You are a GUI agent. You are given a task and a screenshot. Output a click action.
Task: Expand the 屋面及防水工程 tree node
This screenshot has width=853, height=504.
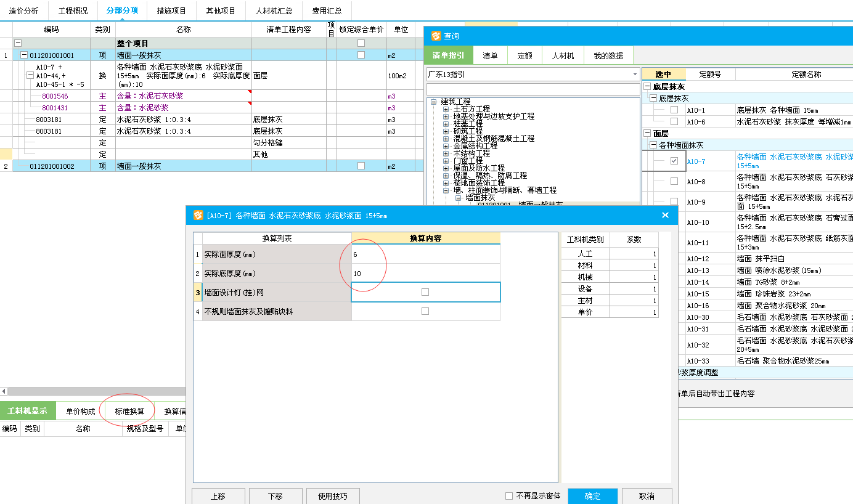point(446,168)
